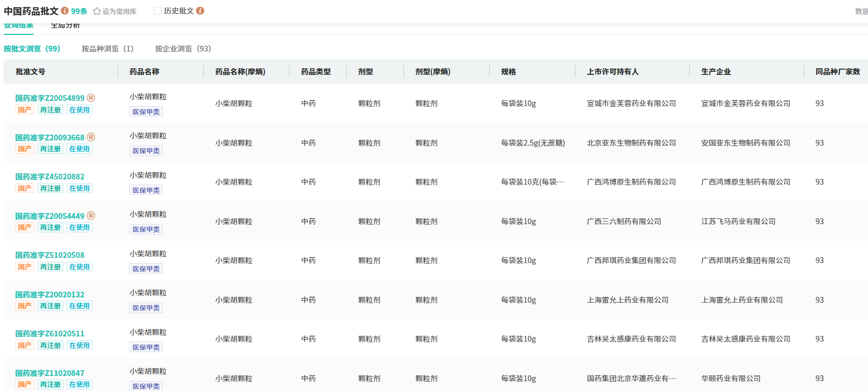Click the 99条 result count
Viewport: 868px width, 391px height.
[79, 11]
